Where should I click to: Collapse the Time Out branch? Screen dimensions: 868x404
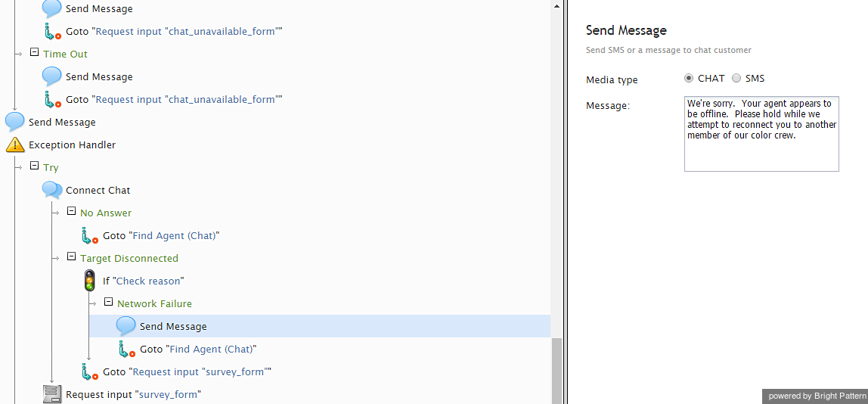34,52
